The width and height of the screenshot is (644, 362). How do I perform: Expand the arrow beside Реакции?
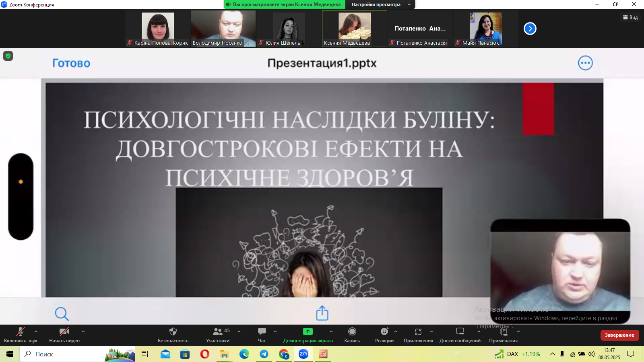coord(396,331)
